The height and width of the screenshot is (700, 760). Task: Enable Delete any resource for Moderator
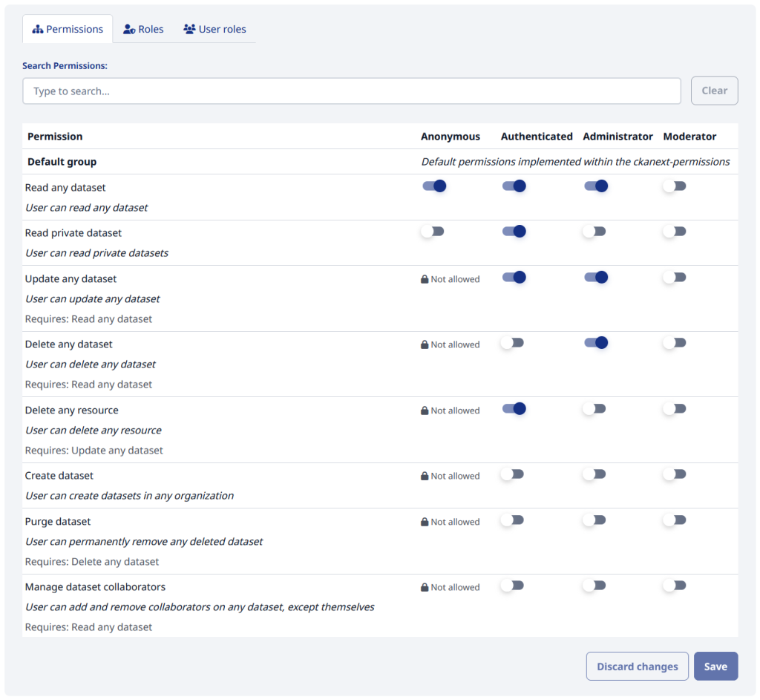675,409
